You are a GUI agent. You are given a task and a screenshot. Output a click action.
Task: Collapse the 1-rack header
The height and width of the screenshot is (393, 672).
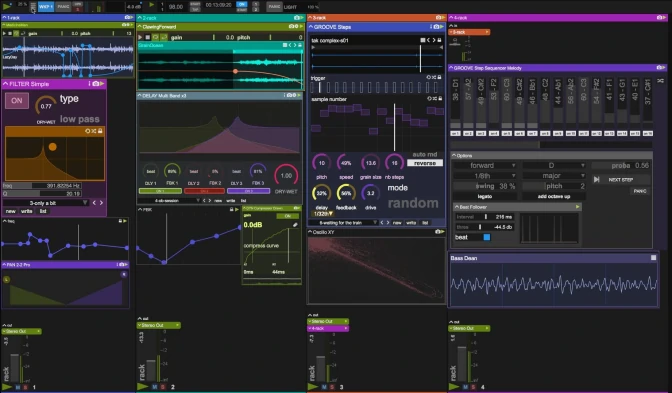[5, 18]
